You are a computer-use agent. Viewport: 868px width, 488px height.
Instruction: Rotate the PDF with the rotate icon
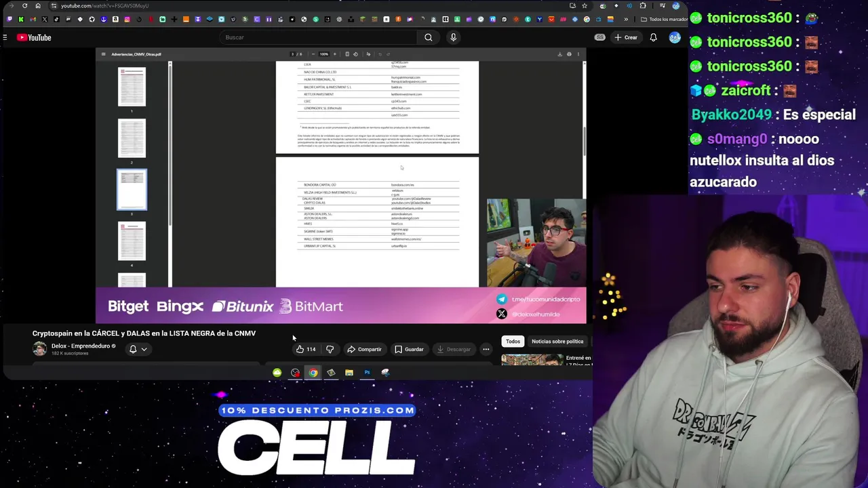pos(355,54)
